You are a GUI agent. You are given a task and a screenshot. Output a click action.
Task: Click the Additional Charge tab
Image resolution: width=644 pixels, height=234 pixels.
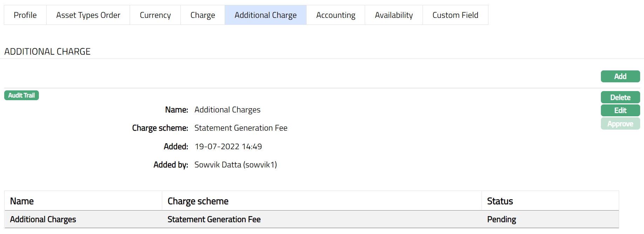tap(265, 15)
